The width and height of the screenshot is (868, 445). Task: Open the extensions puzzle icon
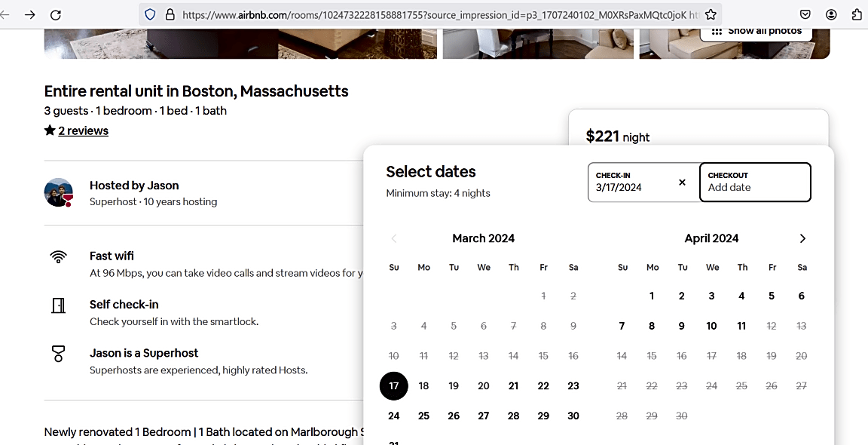[857, 15]
